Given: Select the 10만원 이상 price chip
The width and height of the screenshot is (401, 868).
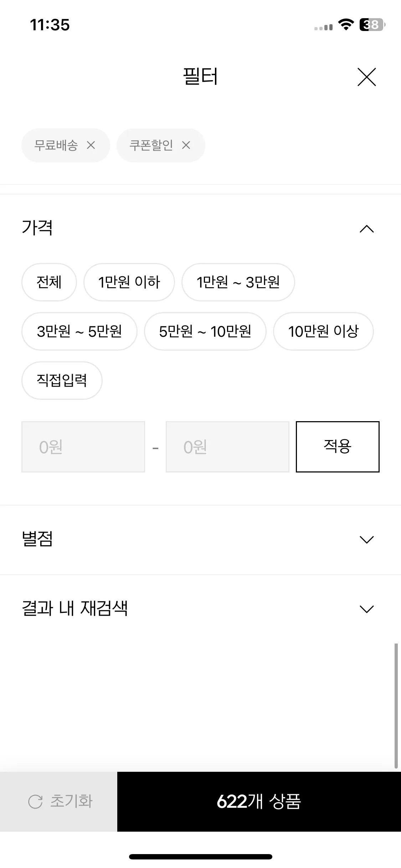Looking at the screenshot, I should tap(323, 331).
